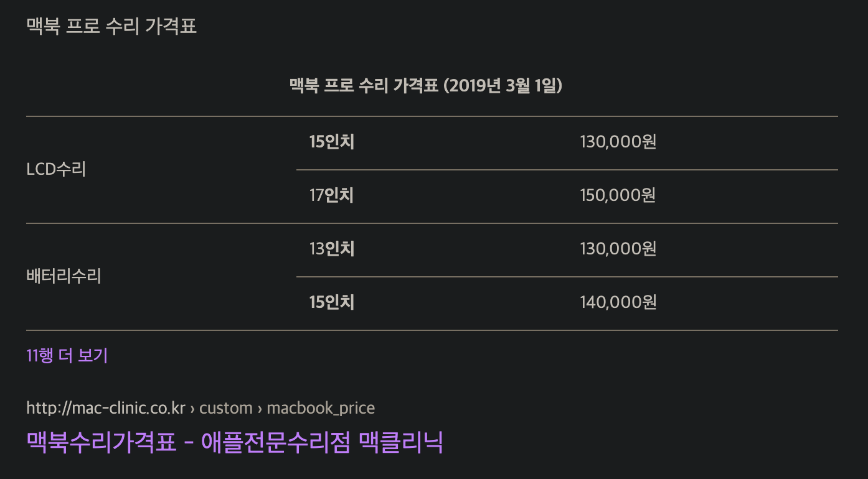Select the 130,000원 price for battery 13인치

point(618,249)
